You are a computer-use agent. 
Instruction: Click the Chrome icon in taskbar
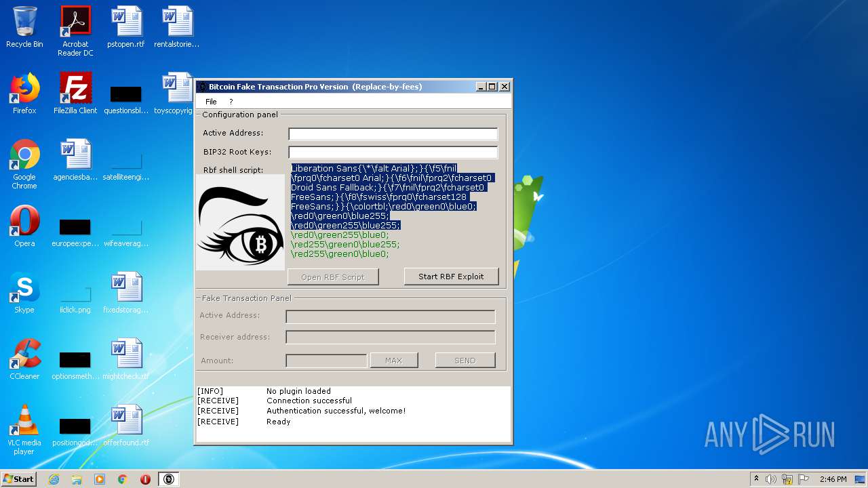(x=123, y=479)
